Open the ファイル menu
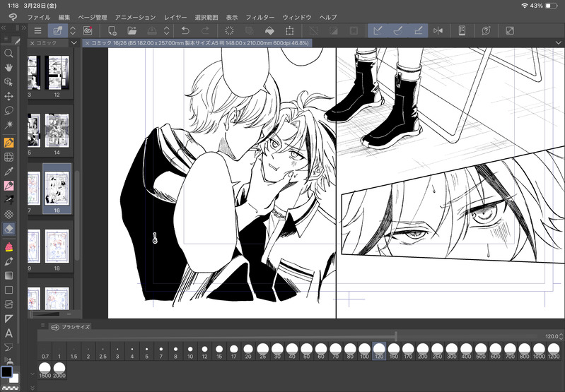Viewport: 565px width, 392px height. coord(39,17)
